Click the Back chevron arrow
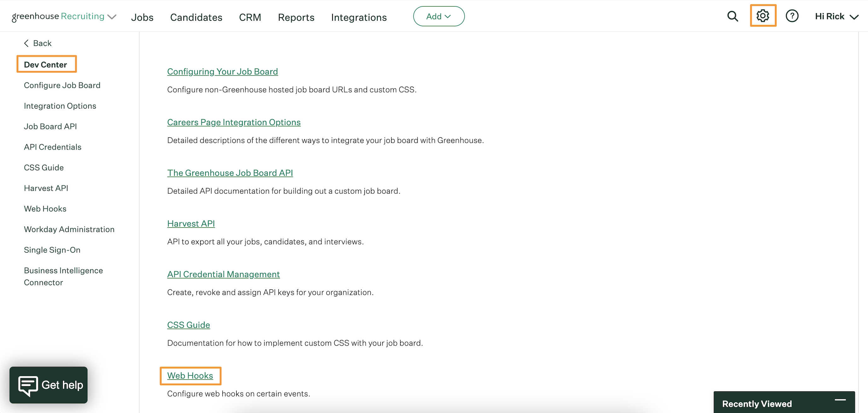Screen dimensions: 868x413 (26, 43)
